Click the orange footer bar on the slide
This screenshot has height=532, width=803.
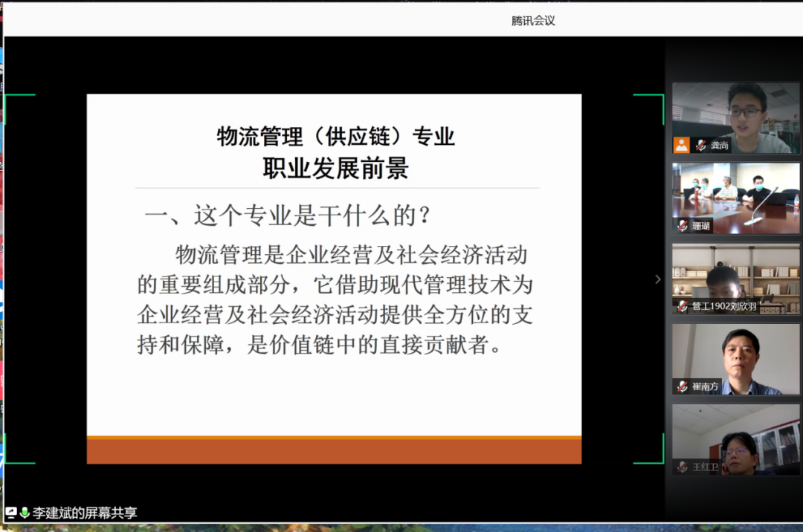click(334, 450)
